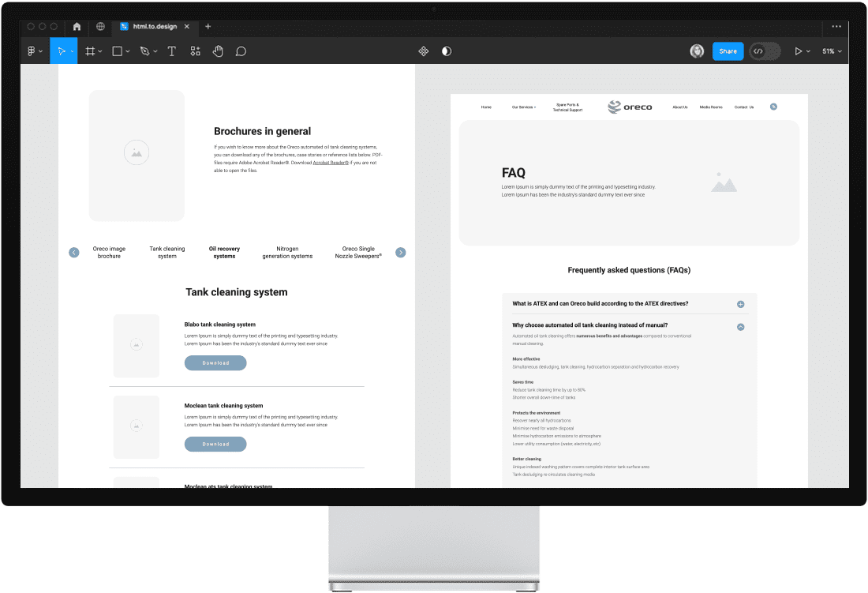Select Oreco Single Nozzle Sweepers tab

(x=358, y=253)
